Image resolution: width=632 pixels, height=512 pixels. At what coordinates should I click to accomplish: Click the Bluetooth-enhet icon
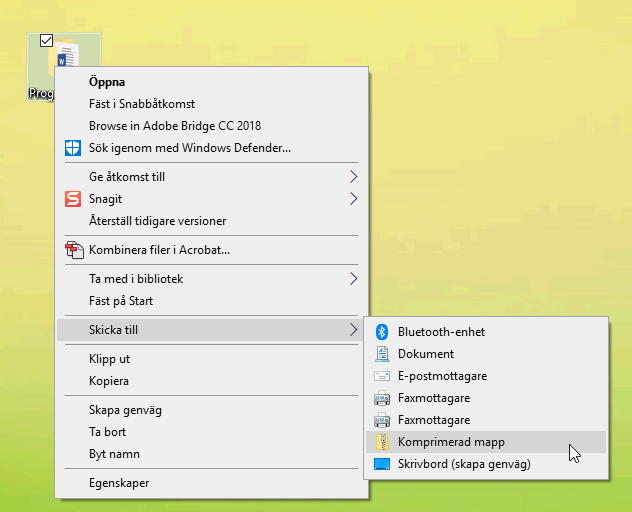(381, 332)
